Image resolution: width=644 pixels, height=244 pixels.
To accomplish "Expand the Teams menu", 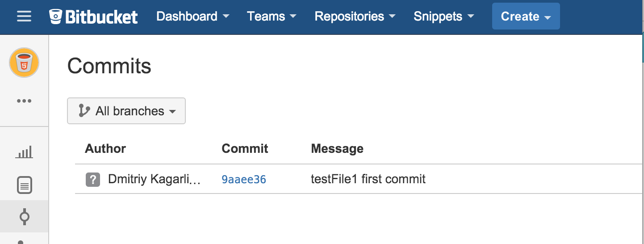I will (x=272, y=17).
